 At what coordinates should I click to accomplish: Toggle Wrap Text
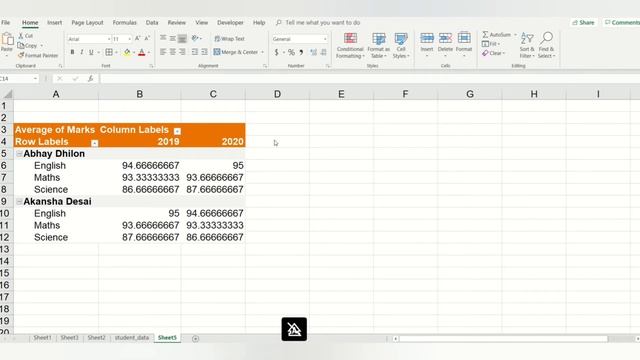[x=229, y=39]
